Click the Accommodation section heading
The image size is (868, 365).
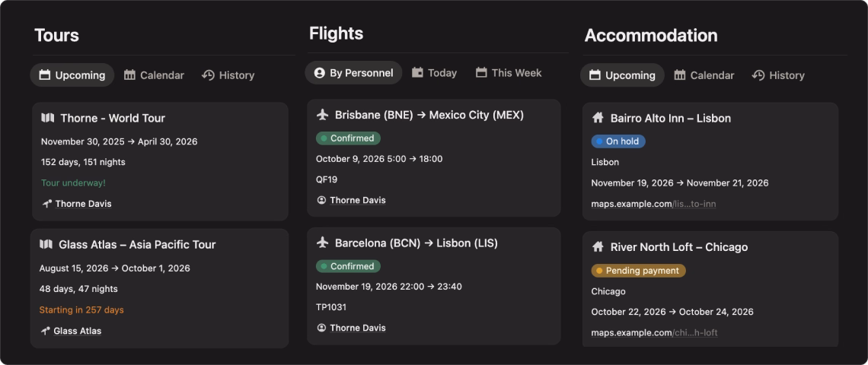point(651,36)
